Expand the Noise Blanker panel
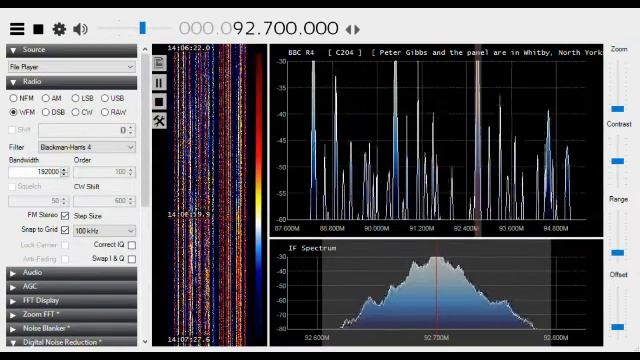Screen dimensions: 640x360 point(71,329)
